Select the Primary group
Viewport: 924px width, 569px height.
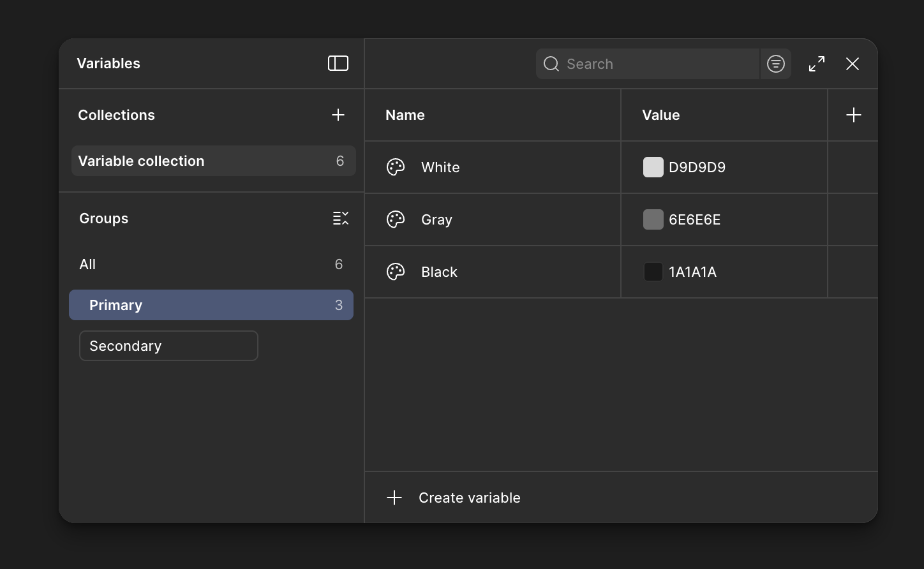[x=211, y=305]
